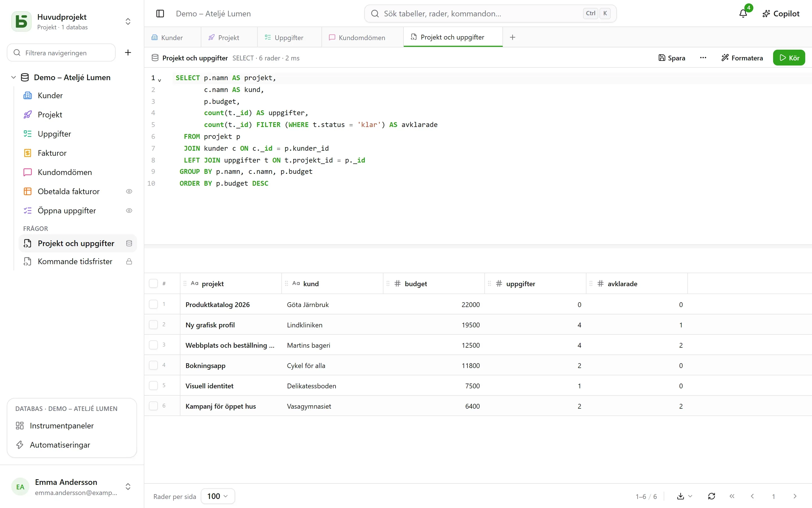
Task: Select the Produktkatalog 2026 row checkbox
Action: click(153, 305)
